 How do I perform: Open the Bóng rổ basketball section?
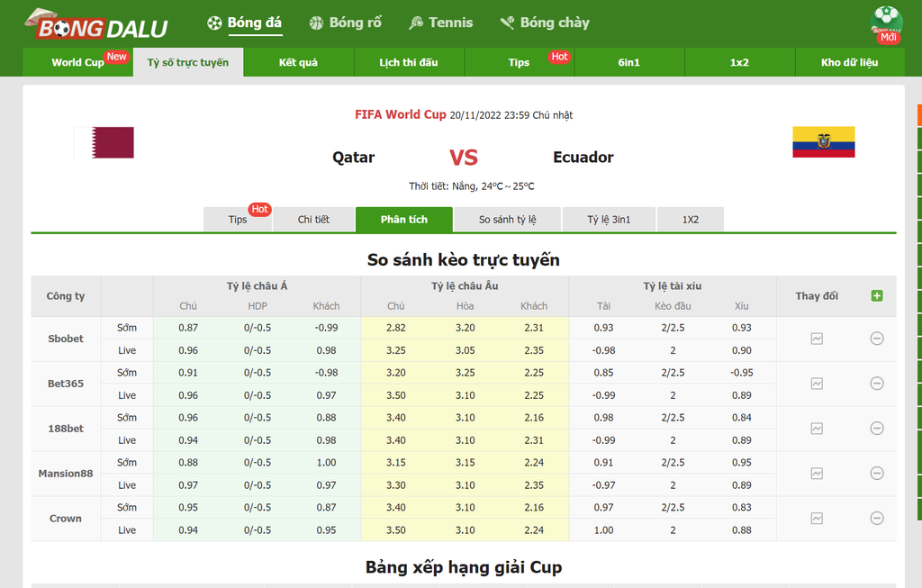(346, 23)
